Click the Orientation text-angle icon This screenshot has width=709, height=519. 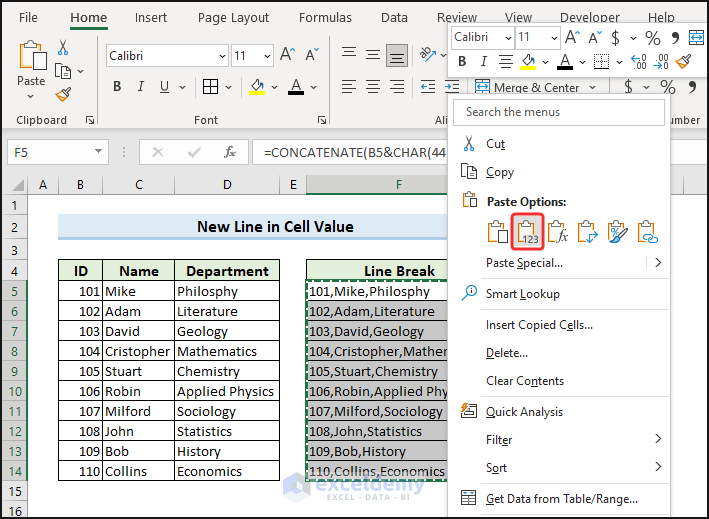click(x=428, y=55)
